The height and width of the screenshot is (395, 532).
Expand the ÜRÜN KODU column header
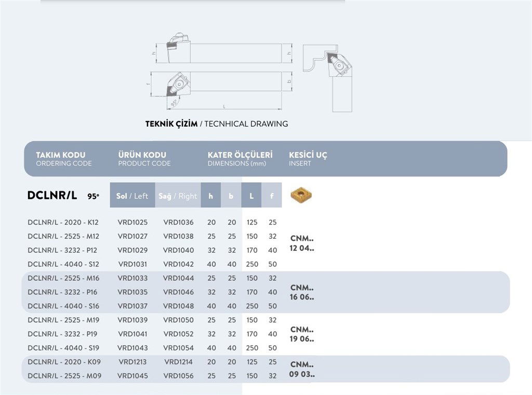point(143,158)
